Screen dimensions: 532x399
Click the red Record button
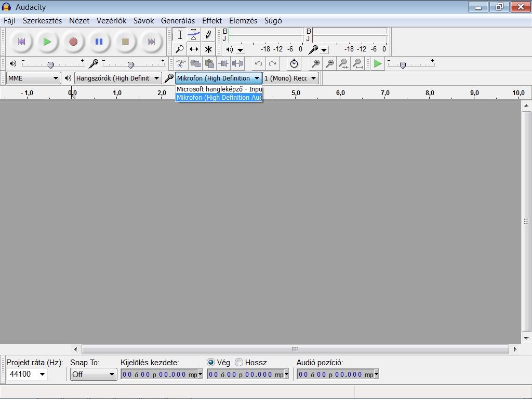pos(73,42)
